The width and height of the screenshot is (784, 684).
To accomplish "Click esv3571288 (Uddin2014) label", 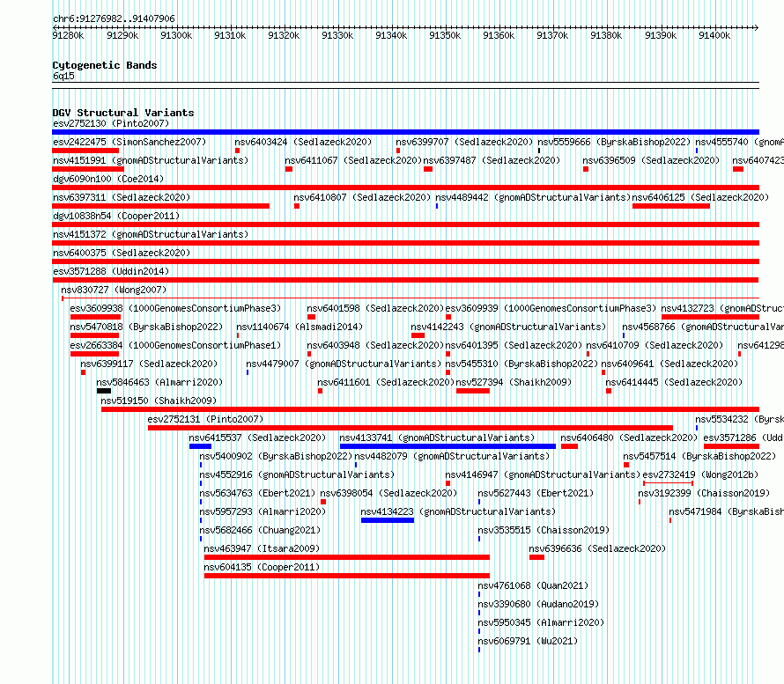I will pyautogui.click(x=111, y=271).
